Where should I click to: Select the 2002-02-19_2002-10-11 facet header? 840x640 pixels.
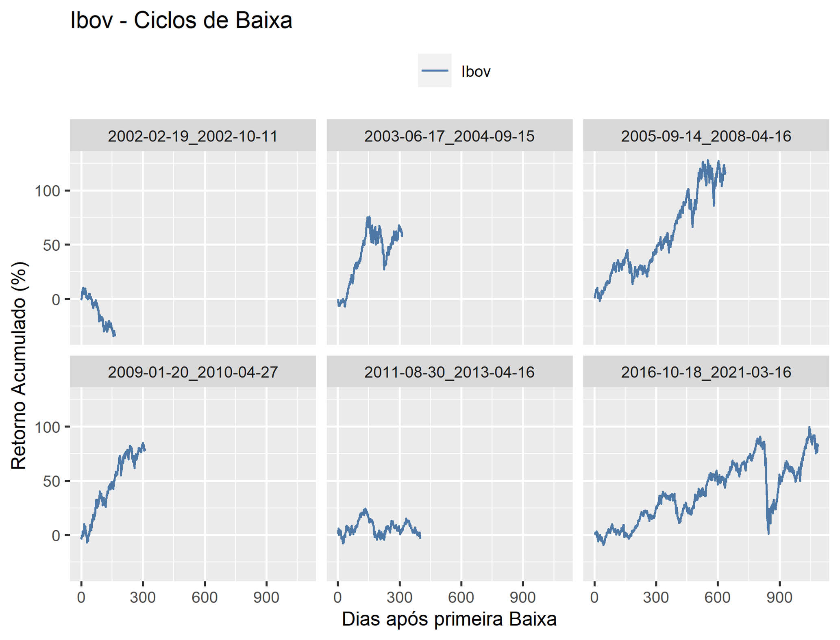pyautogui.click(x=193, y=136)
